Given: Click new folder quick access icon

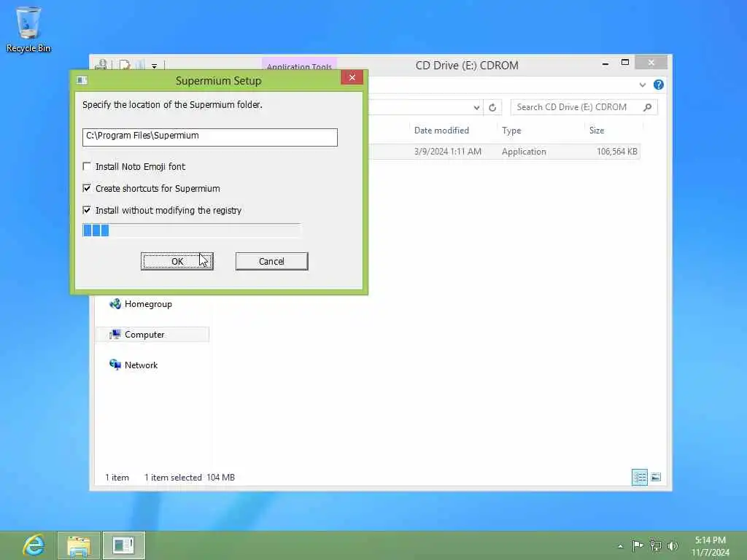Looking at the screenshot, I should click(141, 66).
